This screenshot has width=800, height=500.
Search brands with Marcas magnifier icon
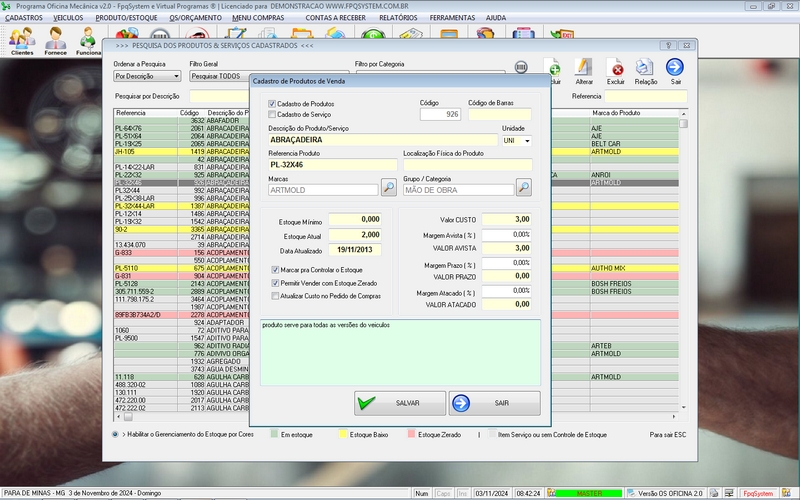coord(388,188)
